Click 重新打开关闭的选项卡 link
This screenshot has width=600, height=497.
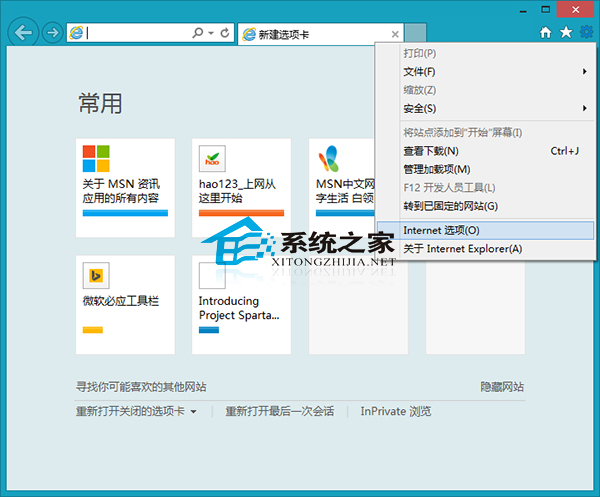click(x=130, y=411)
